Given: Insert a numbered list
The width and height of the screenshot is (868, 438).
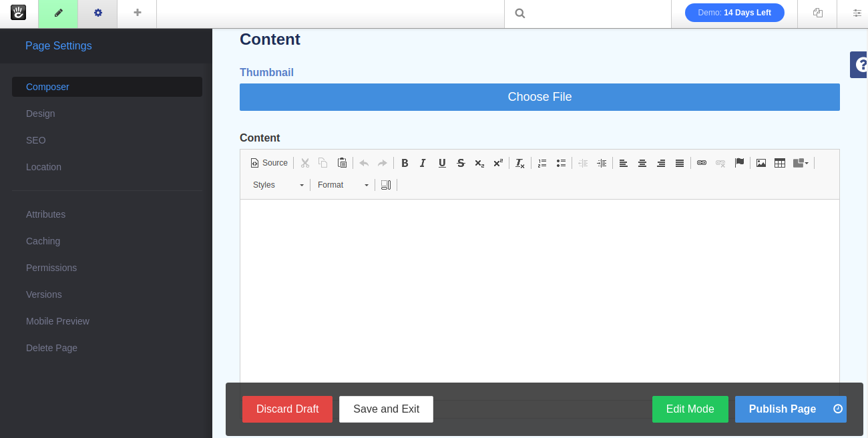Looking at the screenshot, I should pos(542,163).
